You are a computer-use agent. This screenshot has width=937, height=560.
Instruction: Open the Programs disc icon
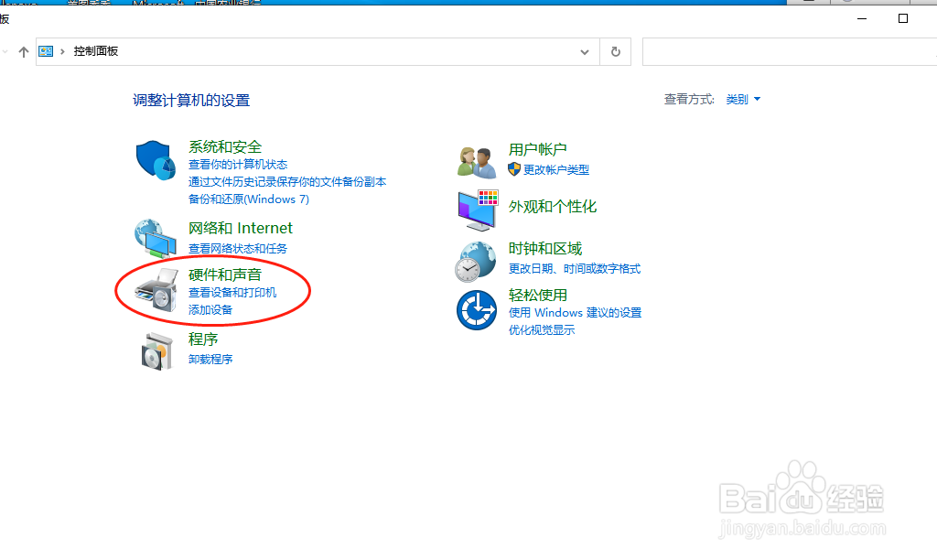[156, 350]
